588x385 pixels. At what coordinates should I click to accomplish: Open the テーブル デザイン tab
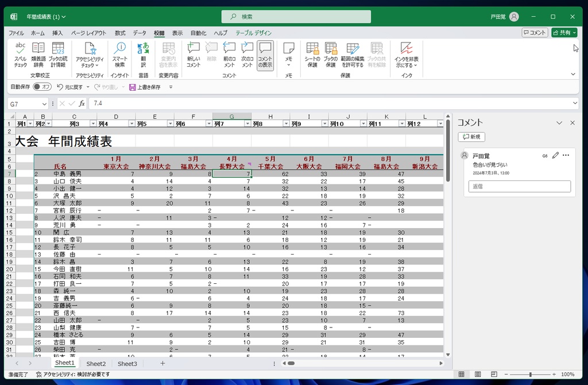coord(253,33)
